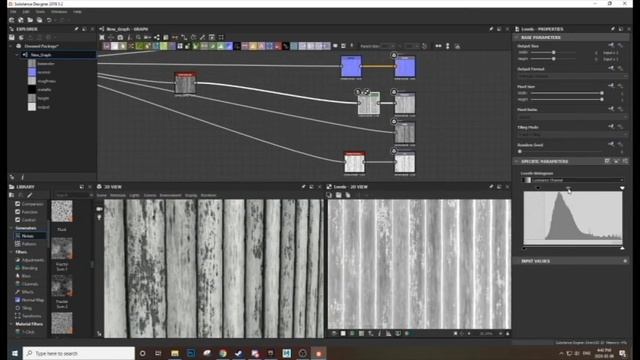Collapse the Specific Parameters section
This screenshot has width=640, height=360.
[517, 162]
